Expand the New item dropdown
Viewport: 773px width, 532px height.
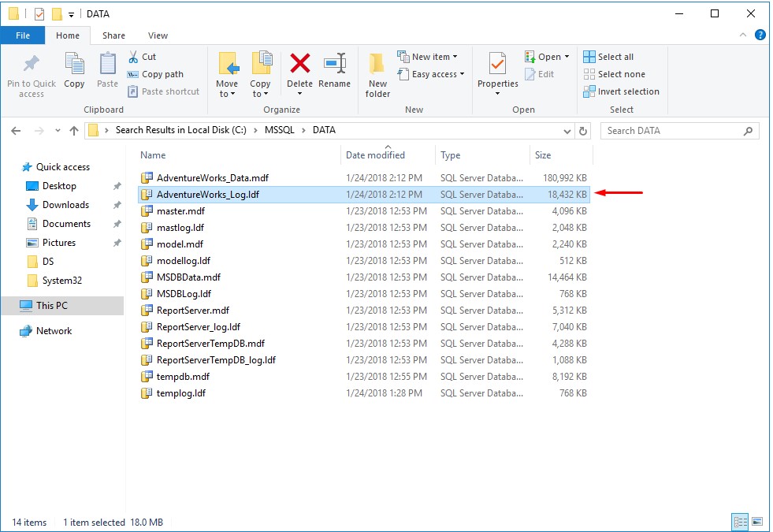(434, 57)
